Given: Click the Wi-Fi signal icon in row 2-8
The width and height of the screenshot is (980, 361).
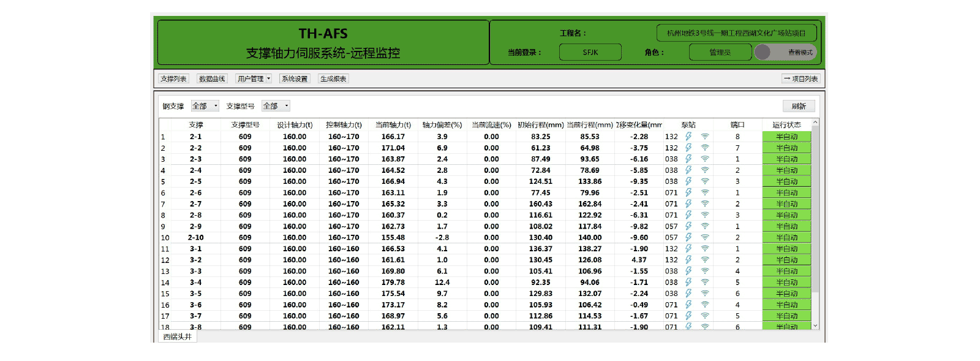Looking at the screenshot, I should pyautogui.click(x=705, y=215).
